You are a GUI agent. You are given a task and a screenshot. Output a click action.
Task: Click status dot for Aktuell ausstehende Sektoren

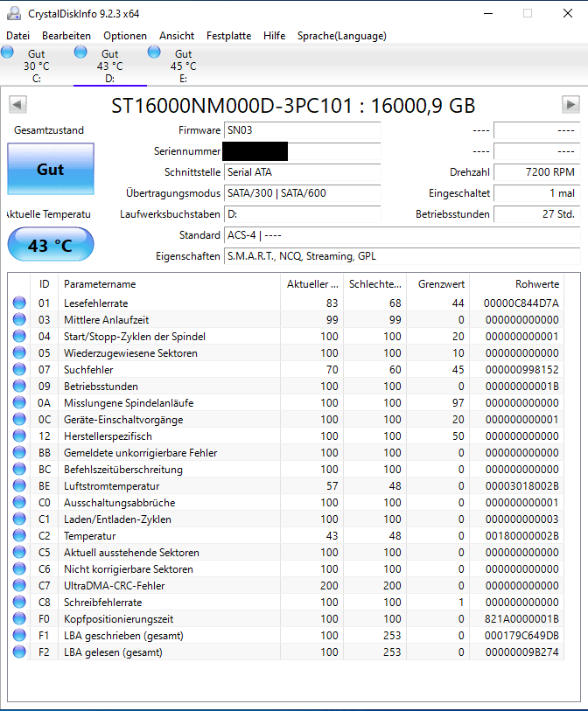(x=19, y=553)
